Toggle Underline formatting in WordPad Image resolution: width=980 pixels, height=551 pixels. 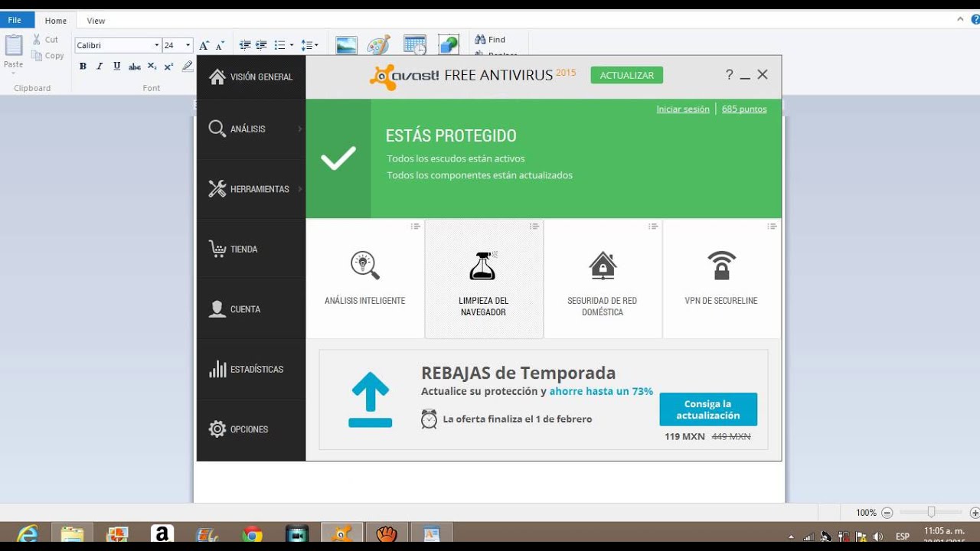(116, 67)
